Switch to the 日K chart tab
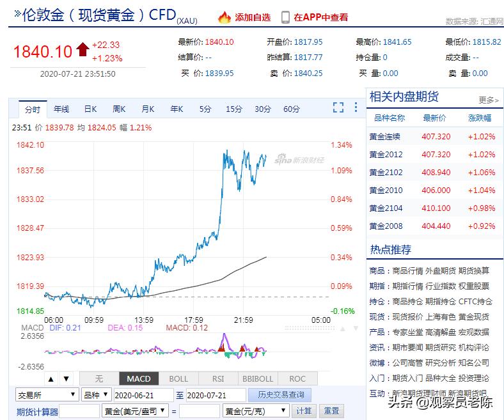The height and width of the screenshot is (420, 504). 90,109
